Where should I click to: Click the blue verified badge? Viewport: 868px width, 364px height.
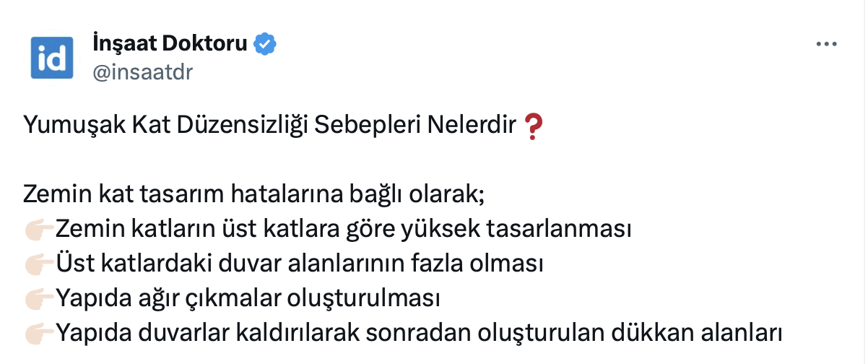pyautogui.click(x=265, y=44)
